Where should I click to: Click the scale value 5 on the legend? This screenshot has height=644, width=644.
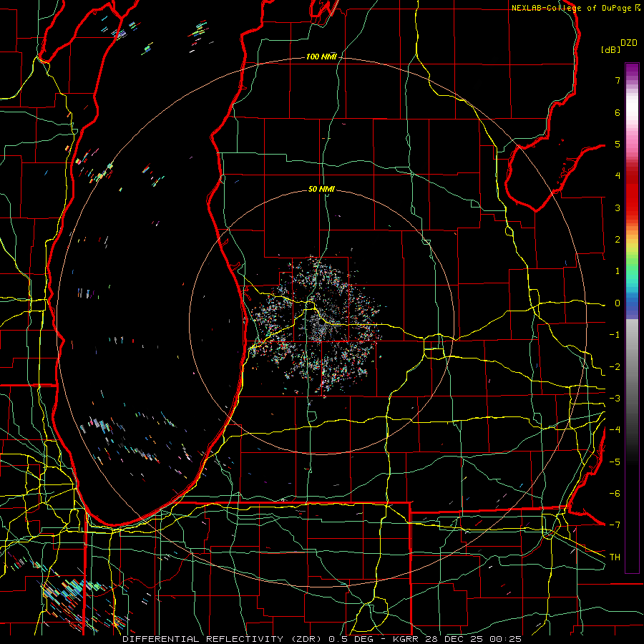pyautogui.click(x=618, y=144)
